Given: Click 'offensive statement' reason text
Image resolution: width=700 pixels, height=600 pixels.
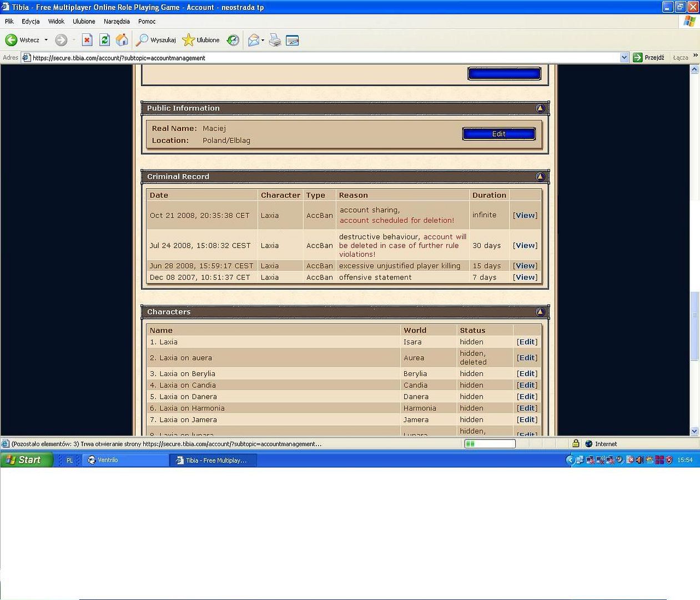Looking at the screenshot, I should coord(375,277).
